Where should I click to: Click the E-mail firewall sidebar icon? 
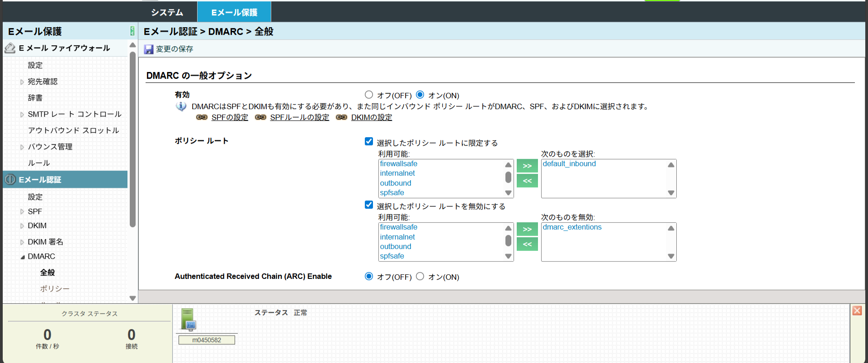click(x=10, y=48)
